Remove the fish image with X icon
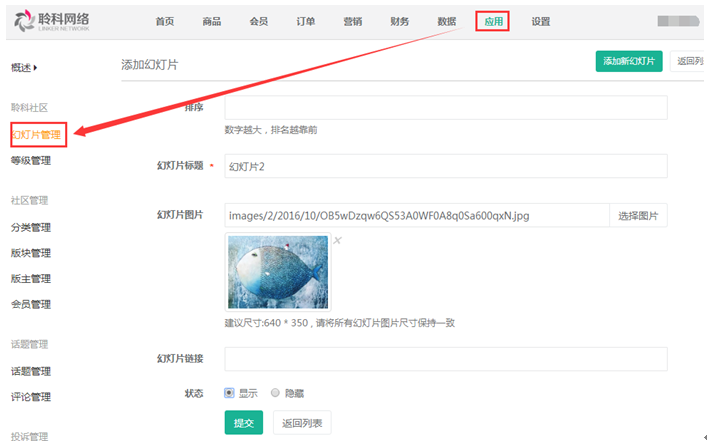This screenshot has width=707, height=442. point(338,241)
